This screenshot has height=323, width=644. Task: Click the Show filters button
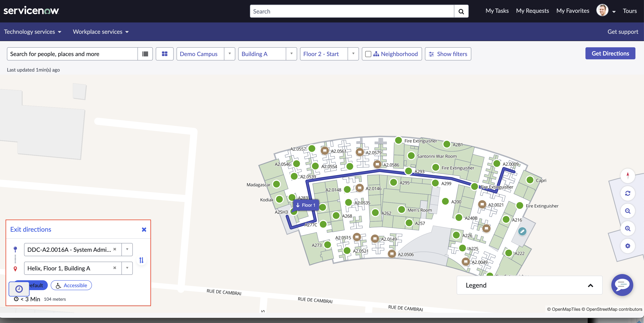click(448, 54)
